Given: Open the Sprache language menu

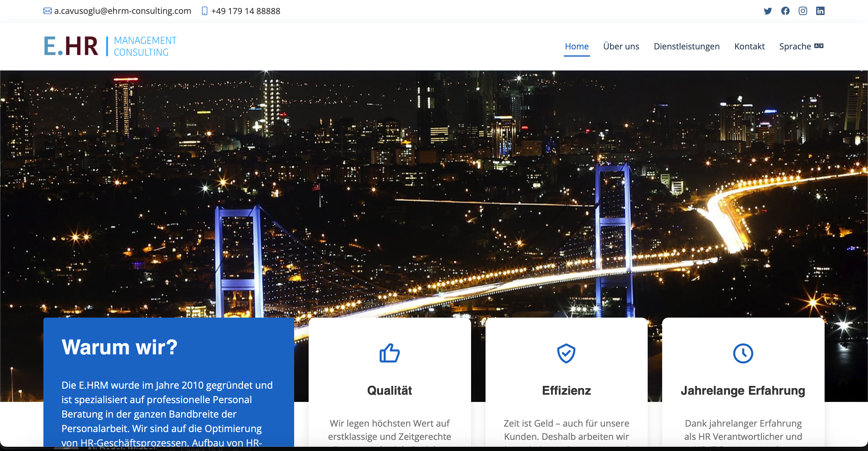Looking at the screenshot, I should [801, 46].
